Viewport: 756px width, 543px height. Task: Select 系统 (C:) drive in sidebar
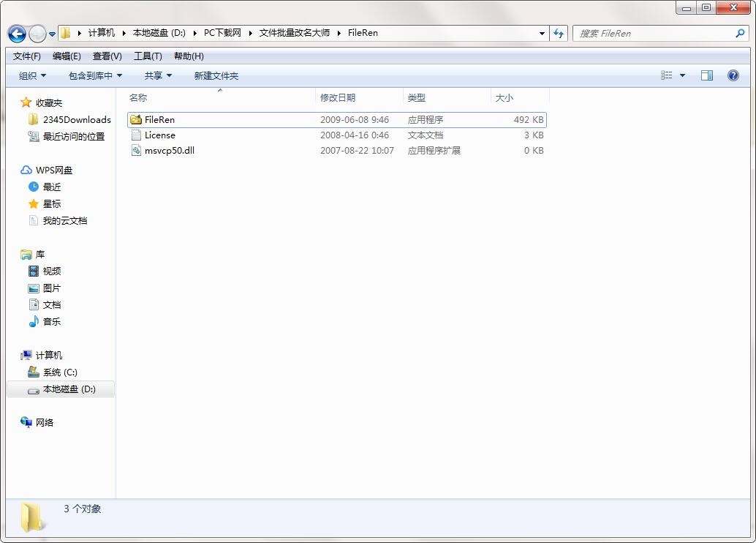tap(59, 372)
